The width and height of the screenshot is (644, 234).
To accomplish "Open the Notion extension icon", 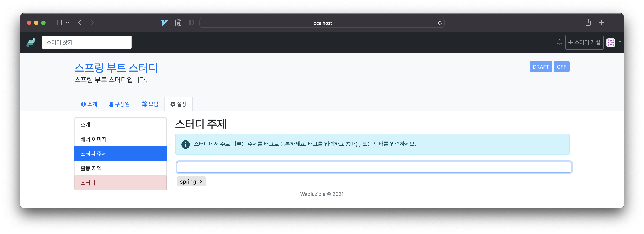I will click(x=178, y=23).
